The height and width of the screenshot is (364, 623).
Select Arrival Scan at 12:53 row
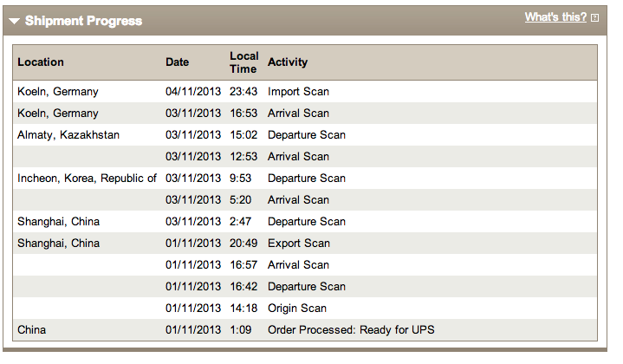pos(305,157)
